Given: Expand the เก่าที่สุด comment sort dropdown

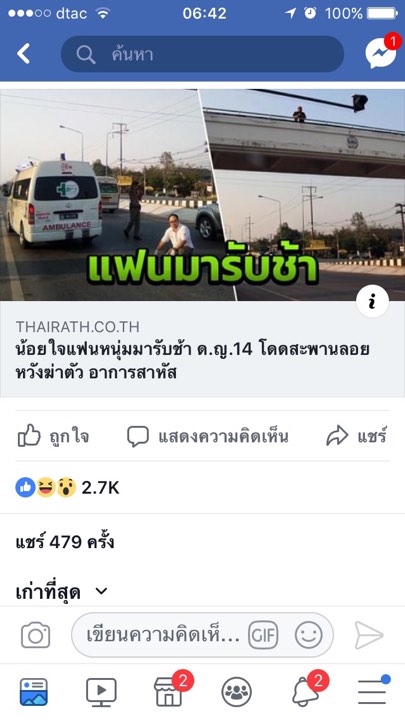Looking at the screenshot, I should [62, 592].
